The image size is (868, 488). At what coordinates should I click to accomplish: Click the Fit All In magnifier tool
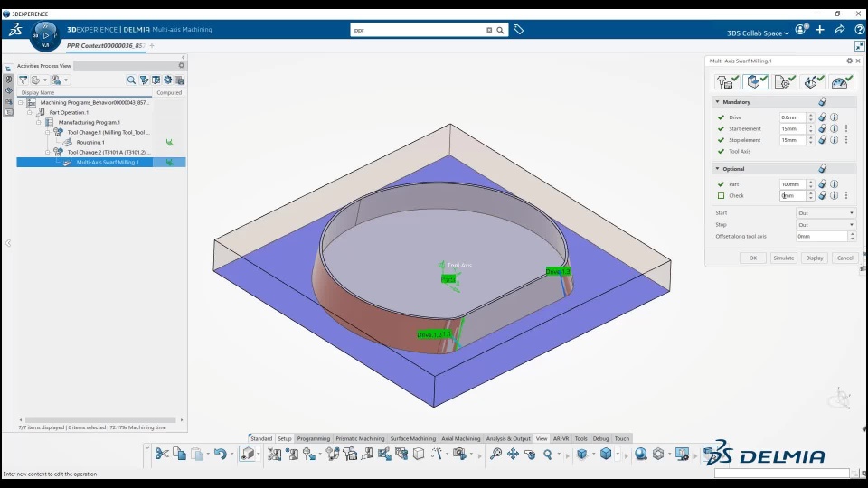pyautogui.click(x=495, y=454)
